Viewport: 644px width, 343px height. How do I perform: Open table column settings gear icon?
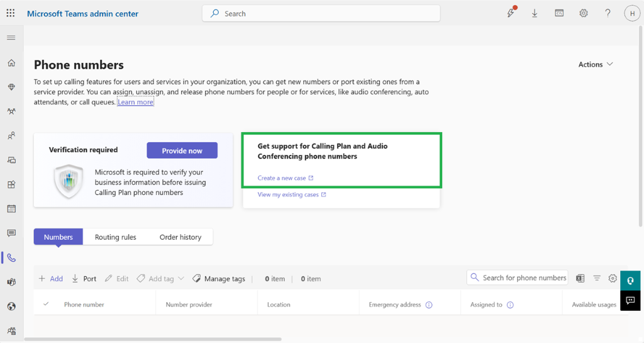pos(613,279)
